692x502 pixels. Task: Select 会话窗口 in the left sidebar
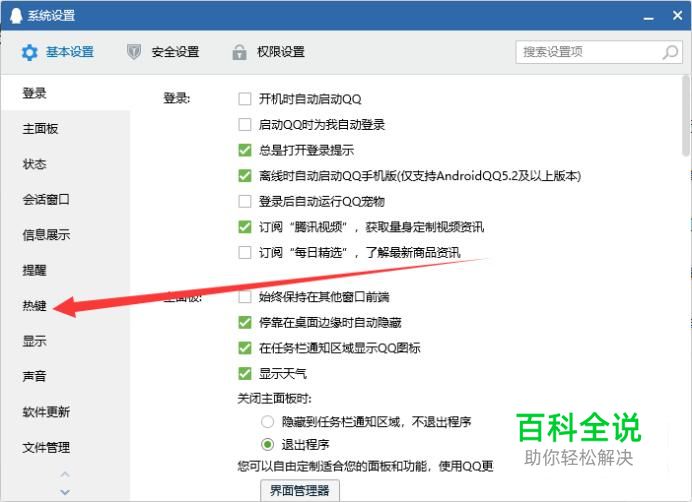[65, 200]
